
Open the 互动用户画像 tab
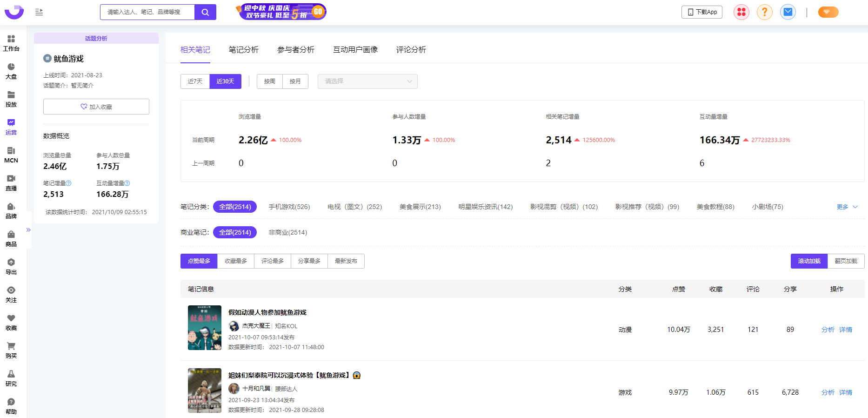(x=355, y=50)
